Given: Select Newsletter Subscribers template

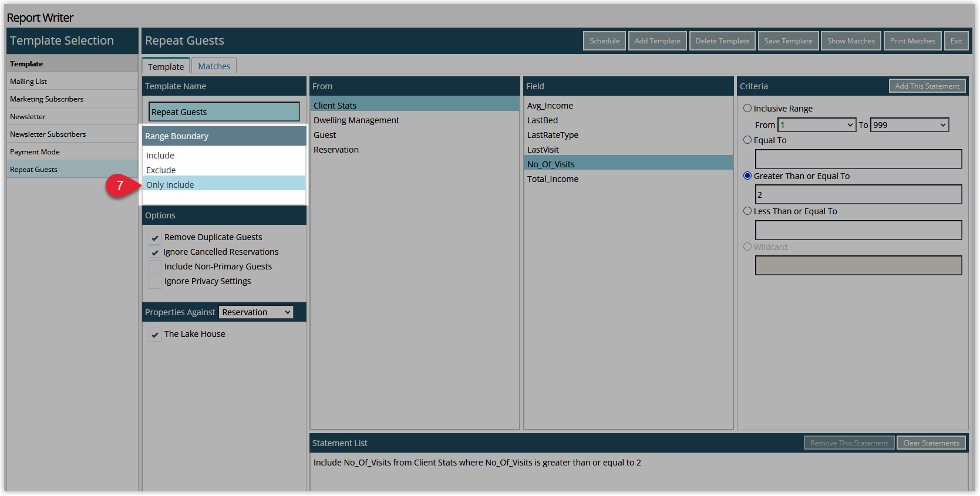Looking at the screenshot, I should 73,134.
